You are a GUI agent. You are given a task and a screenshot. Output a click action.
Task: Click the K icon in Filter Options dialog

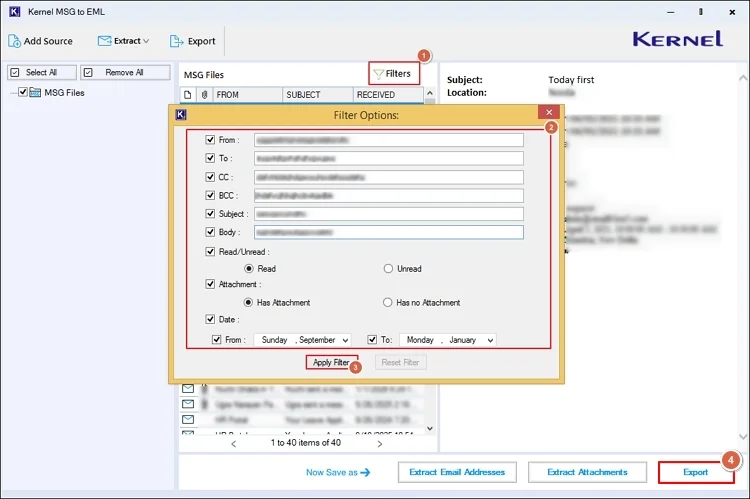tap(181, 115)
